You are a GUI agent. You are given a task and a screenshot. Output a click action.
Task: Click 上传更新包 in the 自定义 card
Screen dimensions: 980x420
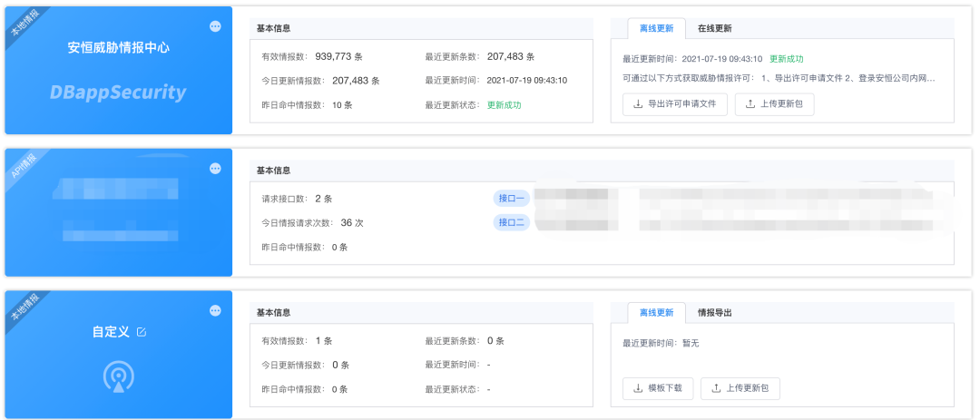coord(740,388)
